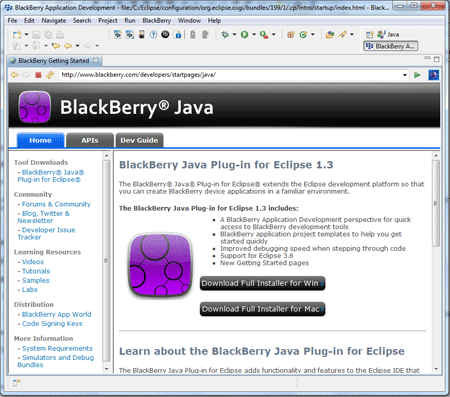The image size is (450, 397).
Task: Click the main content scrollbar thumb
Action: coord(436,203)
